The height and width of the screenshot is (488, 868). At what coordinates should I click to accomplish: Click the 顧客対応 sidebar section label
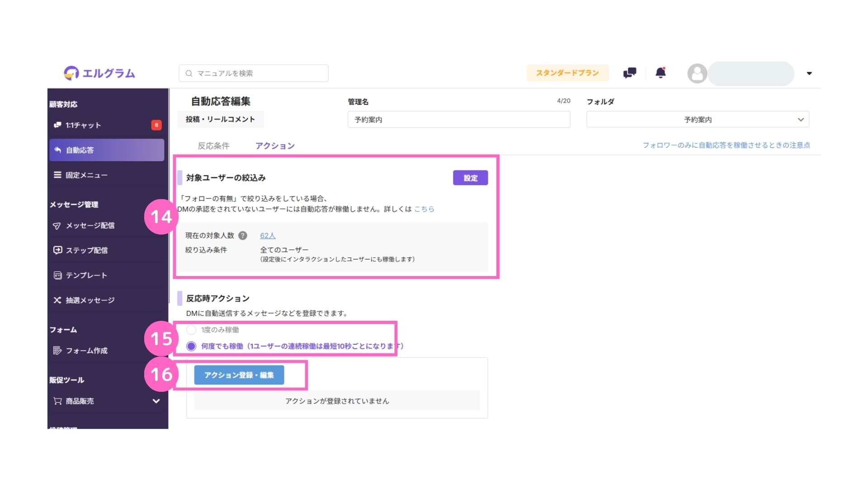coord(63,104)
